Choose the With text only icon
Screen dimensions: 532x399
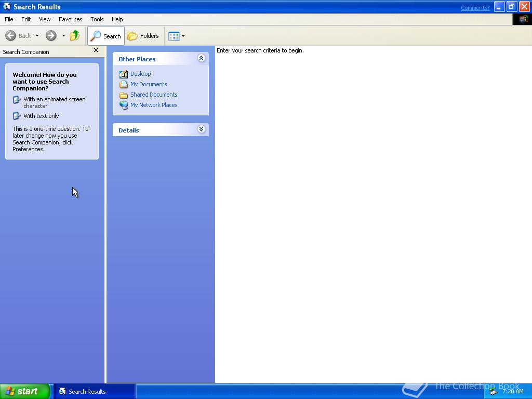pos(17,116)
